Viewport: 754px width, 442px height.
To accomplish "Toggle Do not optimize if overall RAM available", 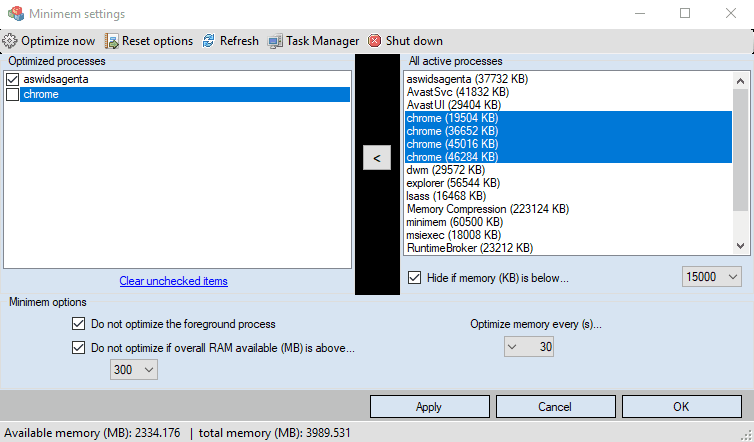I will pos(78,347).
